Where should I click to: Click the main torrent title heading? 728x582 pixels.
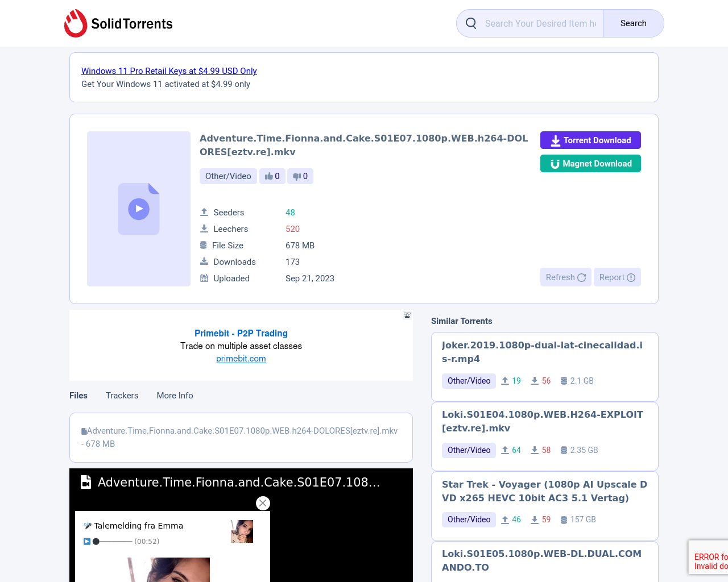coord(363,145)
